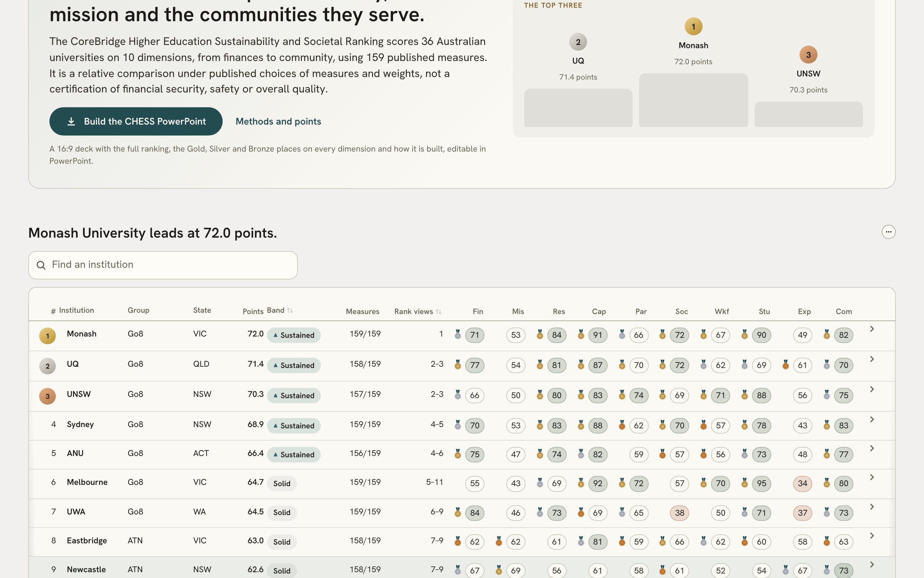This screenshot has width=924, height=578.
Task: Click the magnifier icon in the search box
Action: pos(41,265)
